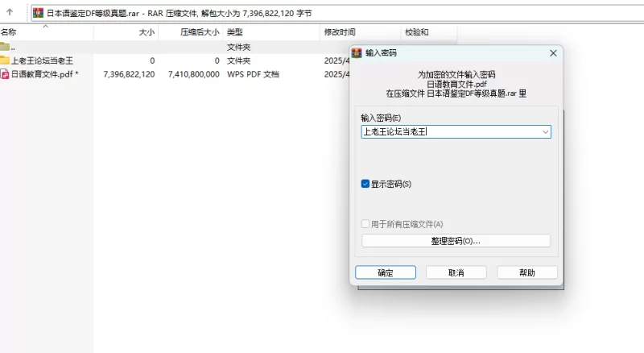Click the up-one-level arrow icon
The image size is (644, 353).
10,12
